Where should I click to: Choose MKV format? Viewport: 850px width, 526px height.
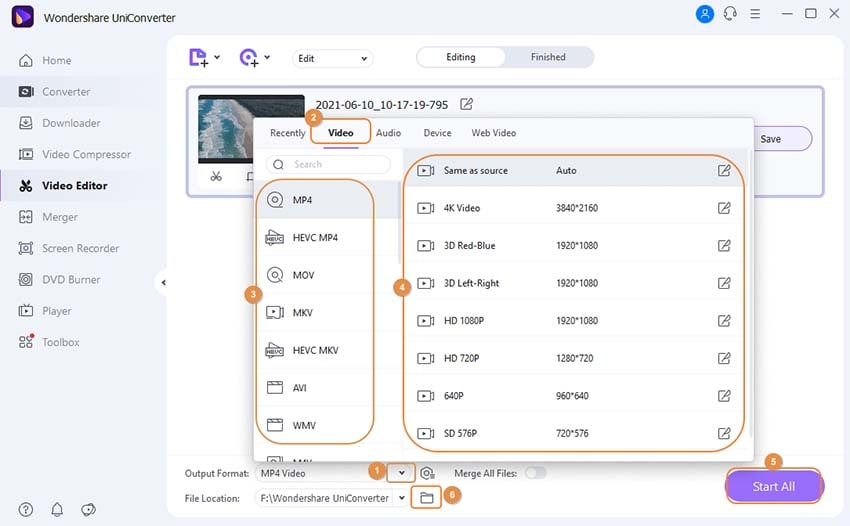coord(327,313)
